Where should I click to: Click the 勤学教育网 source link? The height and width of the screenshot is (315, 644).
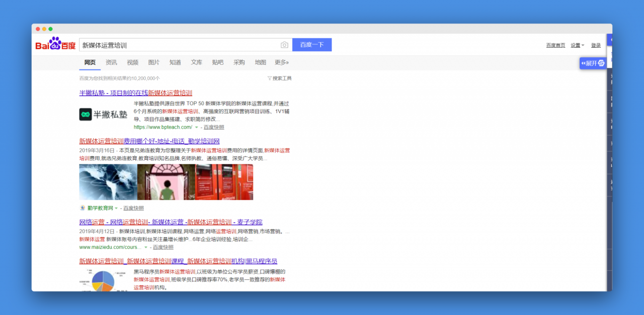[100, 208]
